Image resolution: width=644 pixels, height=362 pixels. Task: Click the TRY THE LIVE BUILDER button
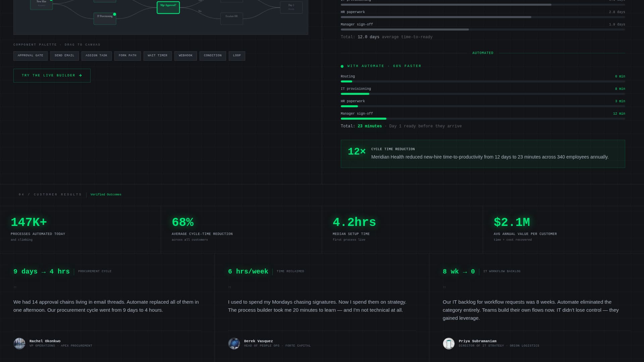(x=52, y=75)
